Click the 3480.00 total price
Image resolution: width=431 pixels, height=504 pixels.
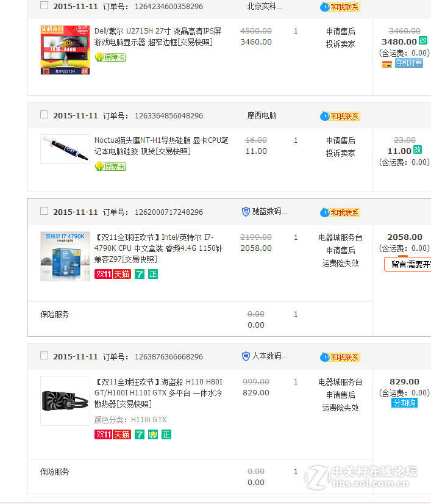[399, 41]
